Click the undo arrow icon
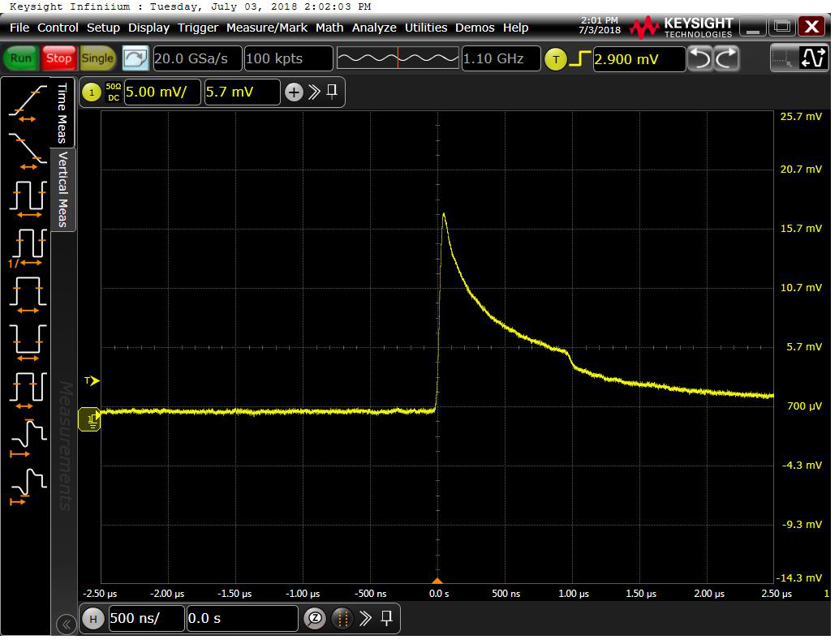This screenshot has width=839, height=644. tap(699, 58)
